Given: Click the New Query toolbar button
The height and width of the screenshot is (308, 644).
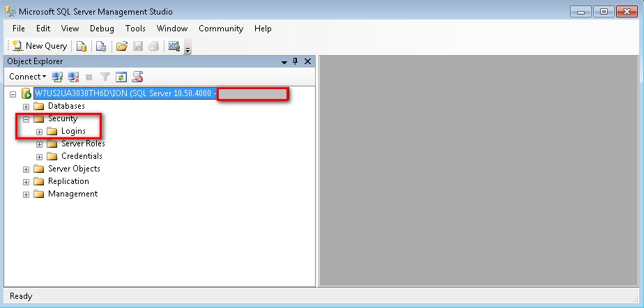Looking at the screenshot, I should [x=40, y=46].
